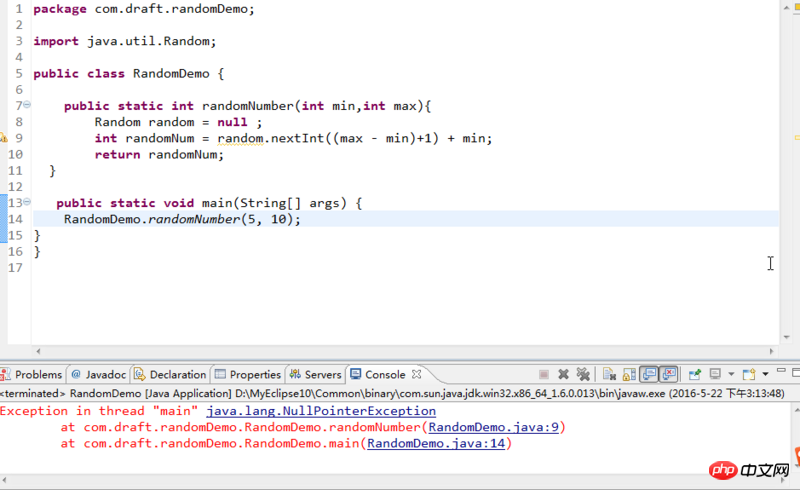Jump to RandomDemo.java:9 stack trace link
The height and width of the screenshot is (490, 800).
point(493,427)
